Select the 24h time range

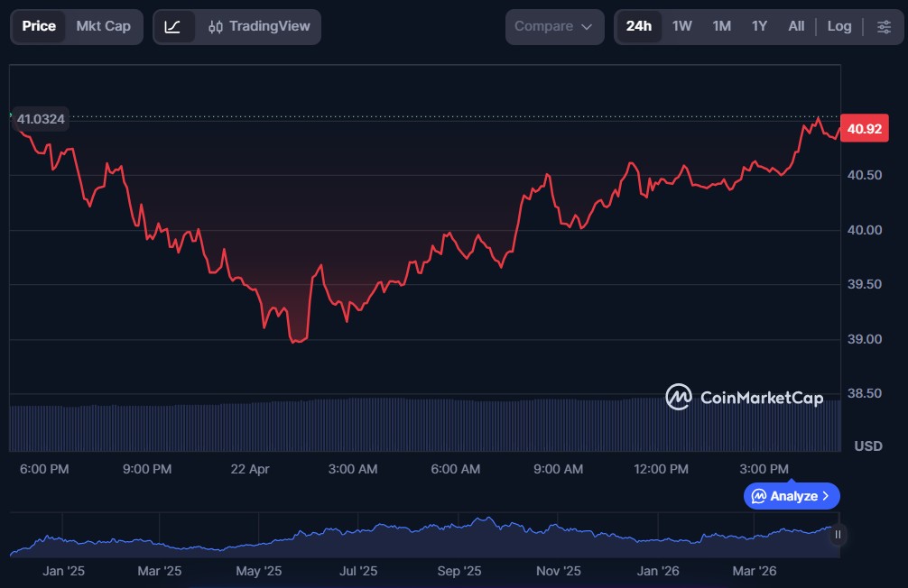tap(639, 26)
